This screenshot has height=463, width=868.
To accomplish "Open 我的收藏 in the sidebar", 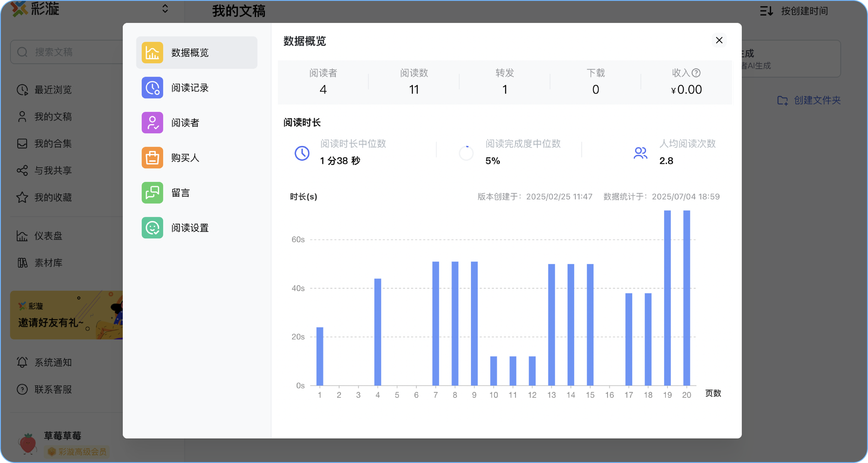I will click(x=53, y=197).
